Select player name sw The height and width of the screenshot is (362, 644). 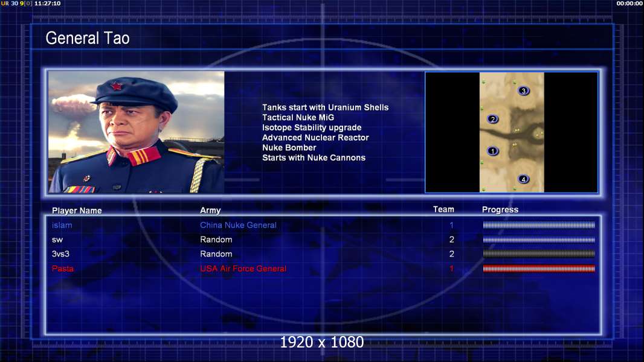point(57,240)
